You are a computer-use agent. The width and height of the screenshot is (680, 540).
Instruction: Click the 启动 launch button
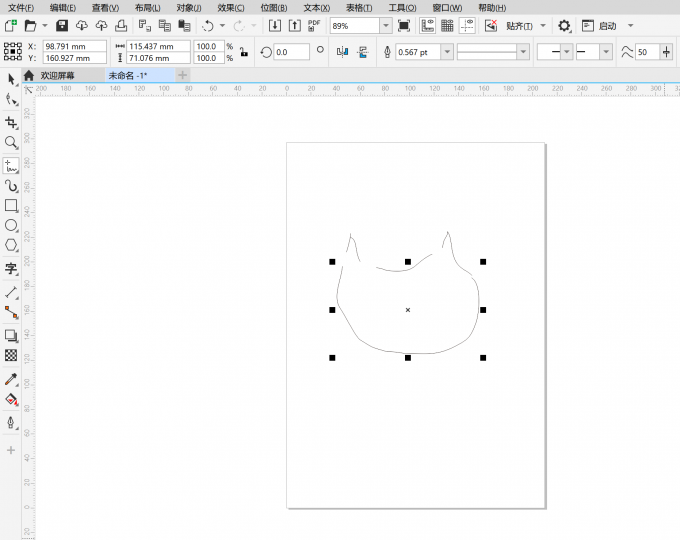point(599,26)
